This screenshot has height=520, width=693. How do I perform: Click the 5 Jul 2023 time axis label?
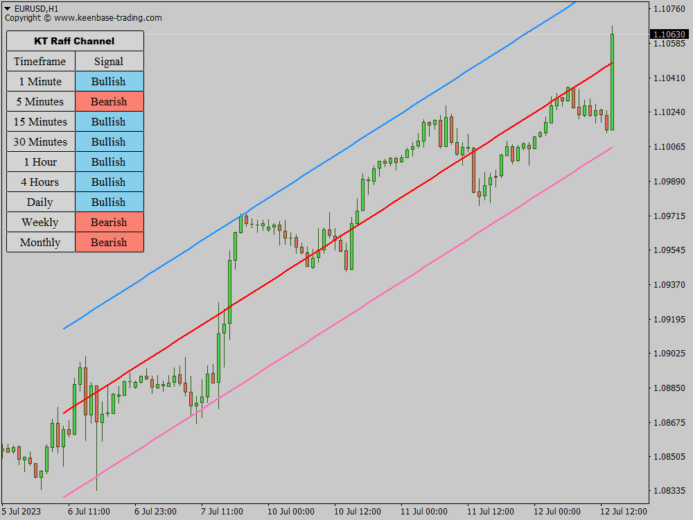pyautogui.click(x=21, y=512)
